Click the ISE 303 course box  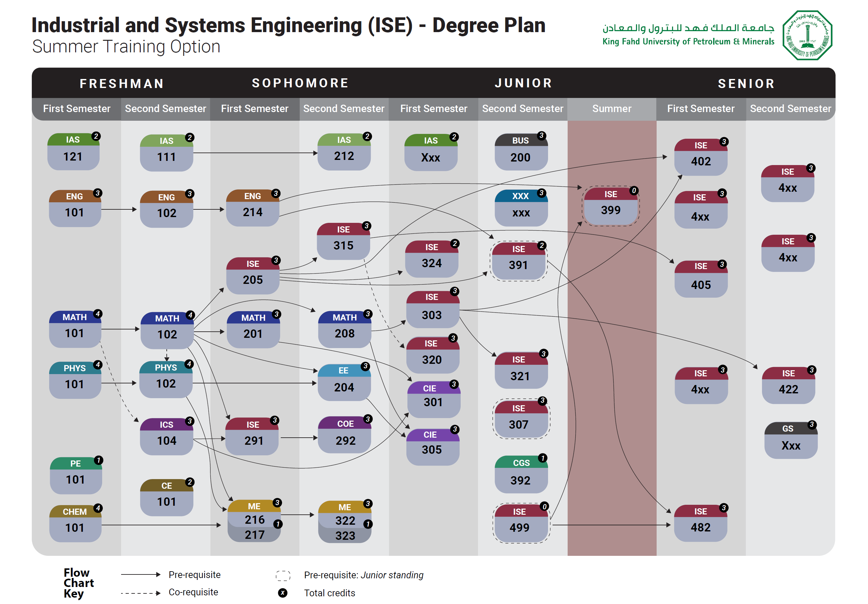click(432, 309)
